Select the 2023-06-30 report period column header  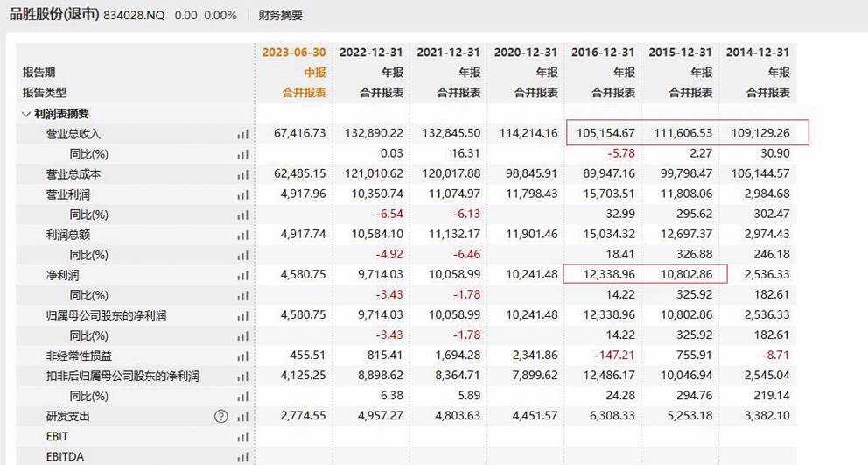pos(294,53)
